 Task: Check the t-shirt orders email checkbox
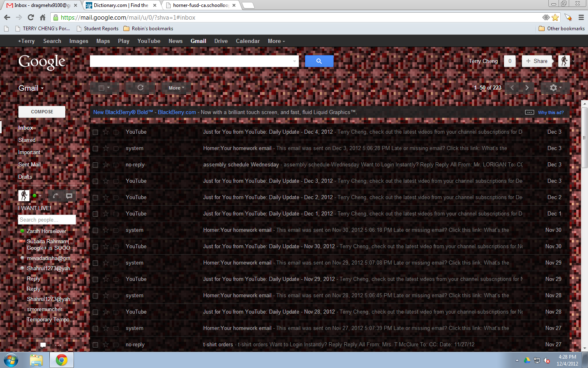coord(95,345)
